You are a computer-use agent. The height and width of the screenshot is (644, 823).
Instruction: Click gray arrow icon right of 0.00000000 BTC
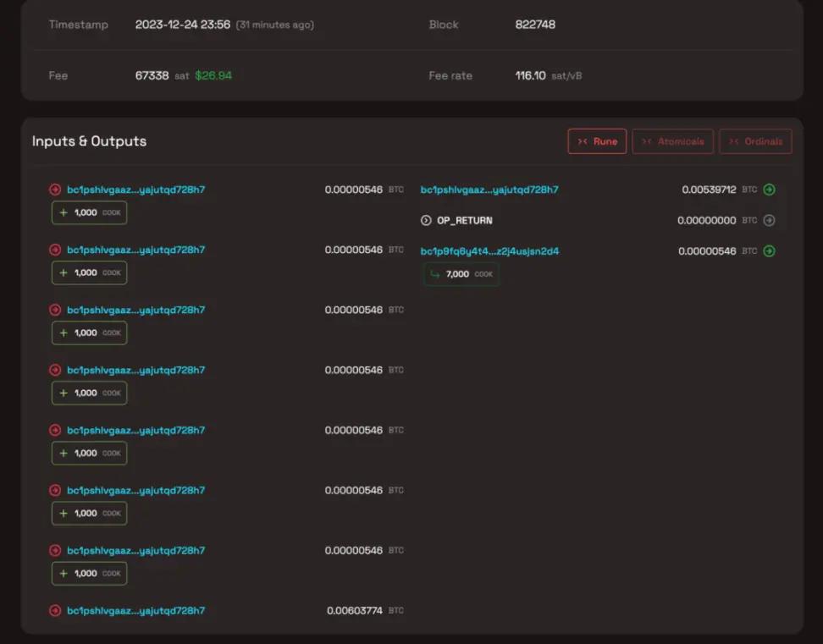click(x=769, y=220)
